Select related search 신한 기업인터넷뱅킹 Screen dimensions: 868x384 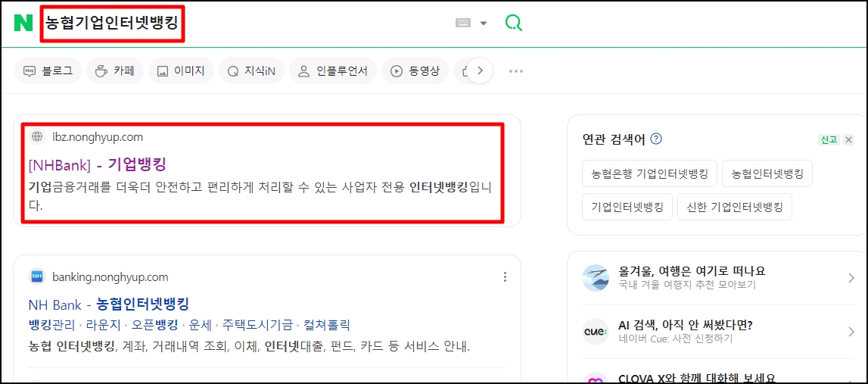click(735, 208)
